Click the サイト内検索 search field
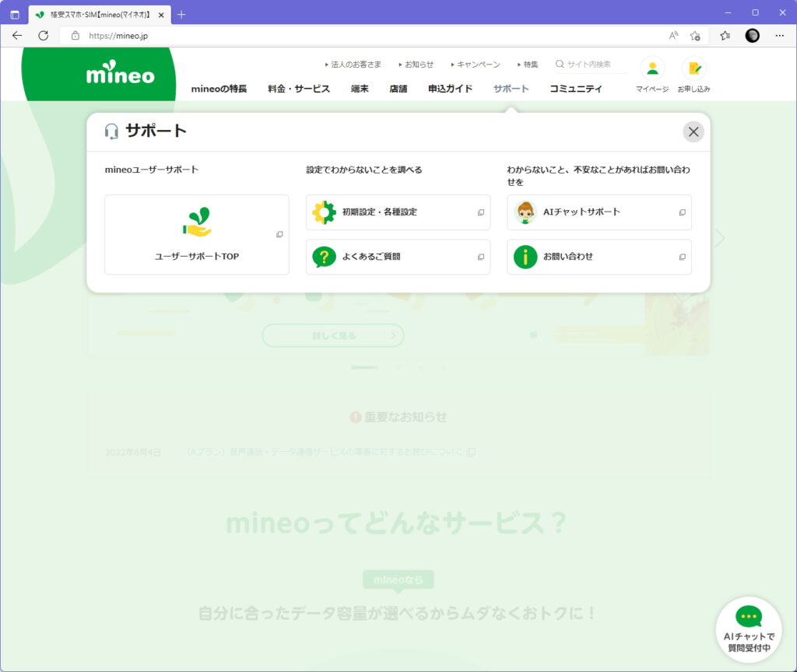The width and height of the screenshot is (797, 672). (x=590, y=65)
